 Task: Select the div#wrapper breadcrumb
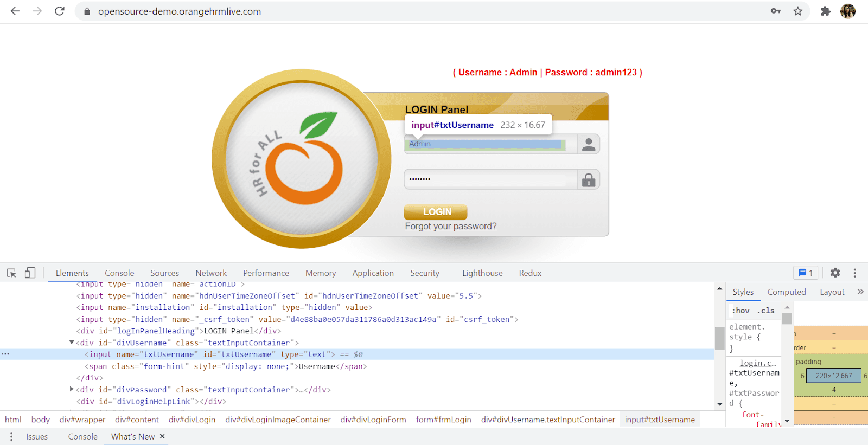82,420
